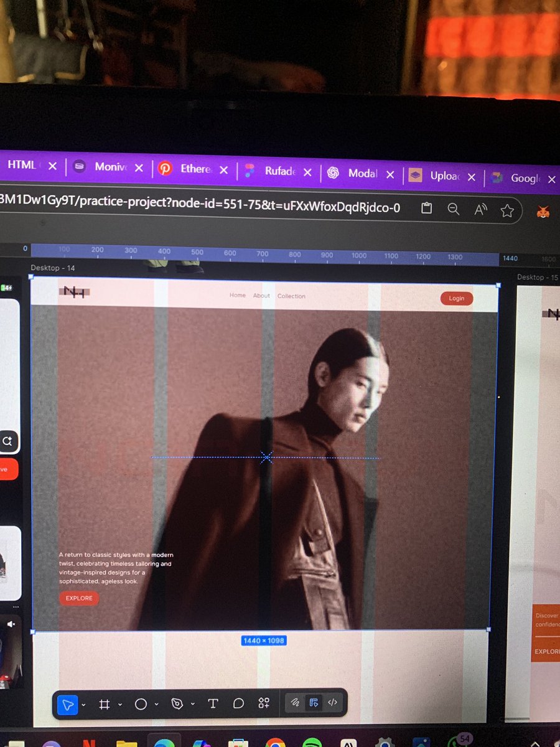Screen dimensions: 560x747
Task: Switch to Design mode toggle
Action: click(314, 703)
